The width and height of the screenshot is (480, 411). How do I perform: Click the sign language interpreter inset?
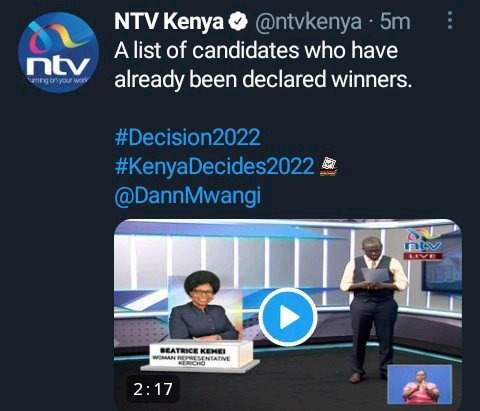coord(420,384)
